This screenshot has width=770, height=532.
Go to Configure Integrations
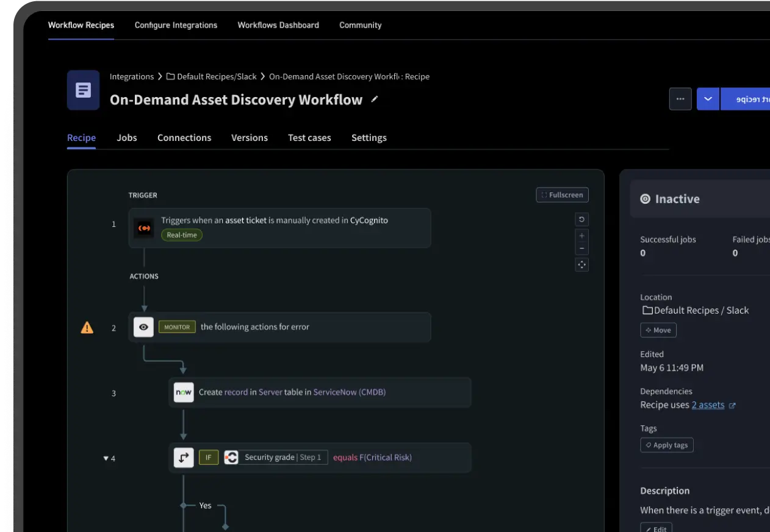click(176, 25)
